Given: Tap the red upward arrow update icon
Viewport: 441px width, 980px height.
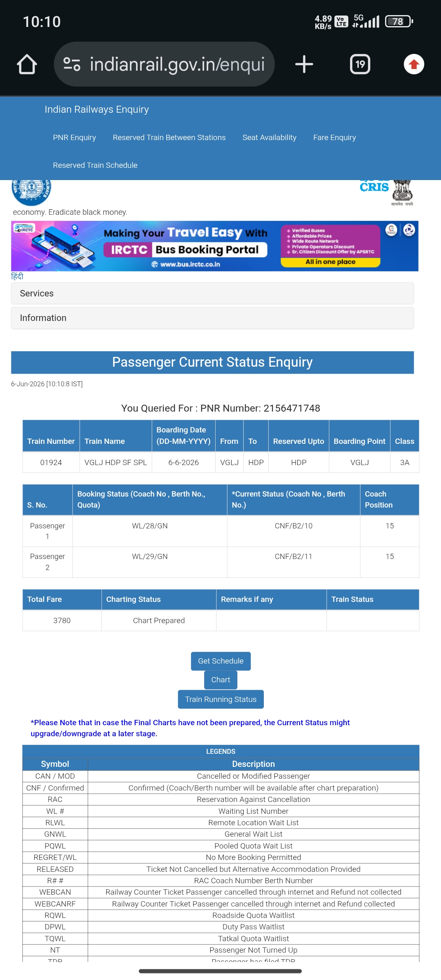Looking at the screenshot, I should point(414,64).
